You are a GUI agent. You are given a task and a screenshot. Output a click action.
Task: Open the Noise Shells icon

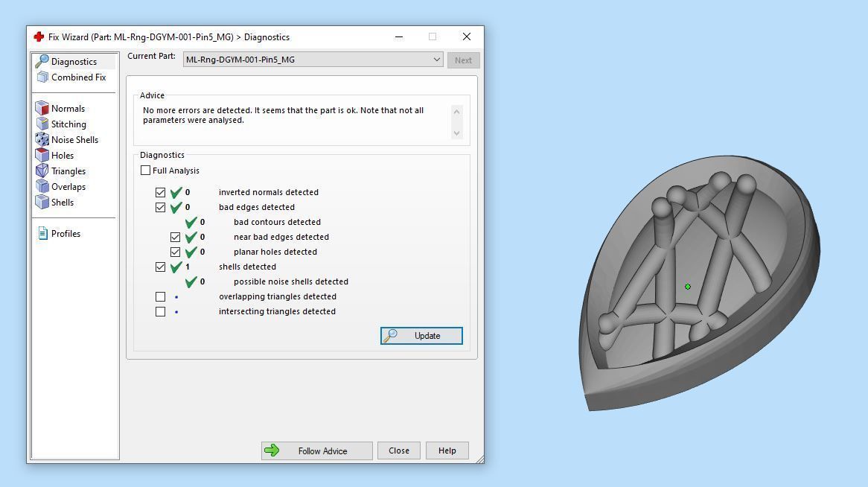[x=42, y=139]
